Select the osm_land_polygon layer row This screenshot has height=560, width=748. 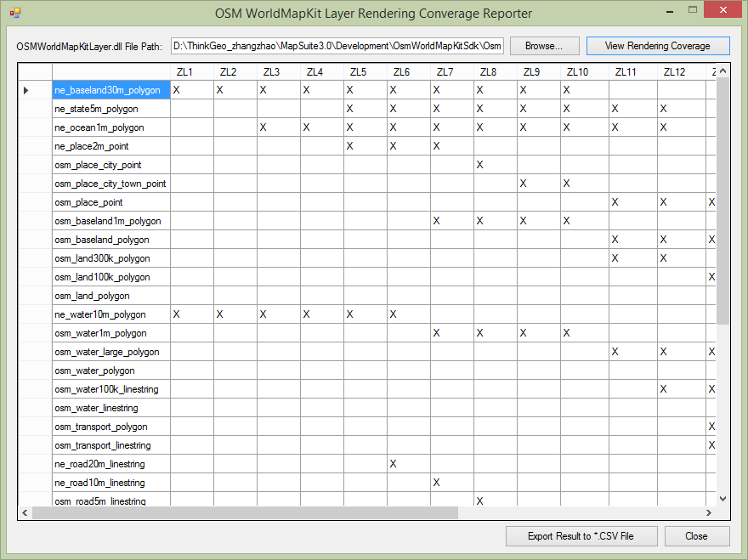click(x=110, y=296)
